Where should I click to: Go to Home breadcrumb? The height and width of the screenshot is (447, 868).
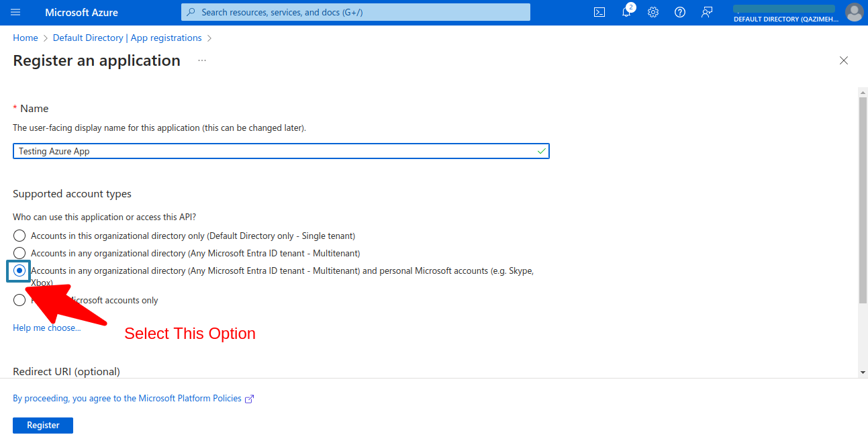pyautogui.click(x=26, y=38)
